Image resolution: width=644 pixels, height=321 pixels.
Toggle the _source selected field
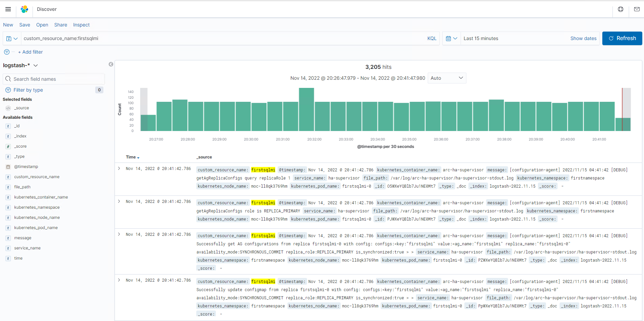[x=22, y=108]
